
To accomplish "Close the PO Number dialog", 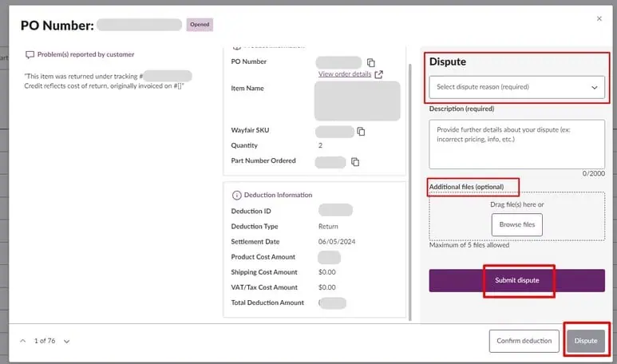I will tap(599, 18).
